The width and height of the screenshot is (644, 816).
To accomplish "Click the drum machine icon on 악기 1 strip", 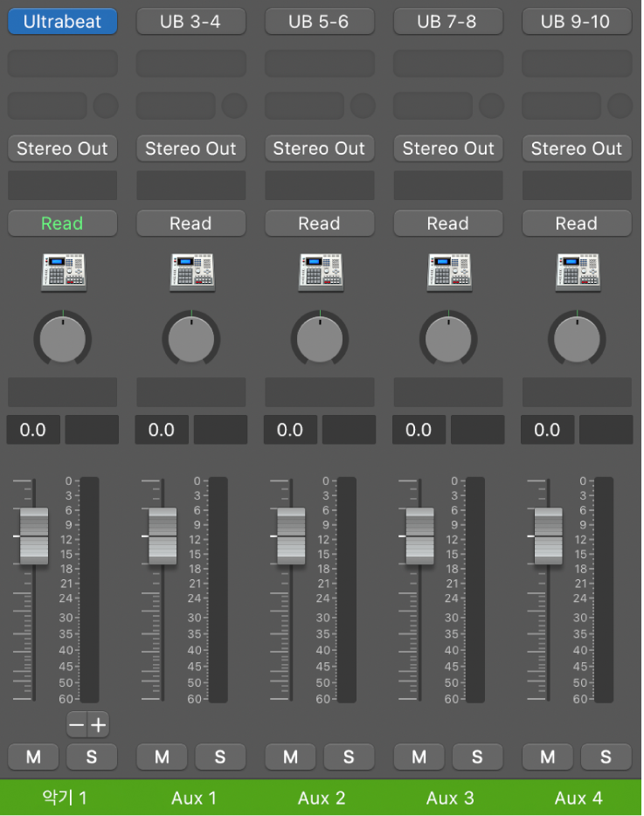I will point(64,273).
